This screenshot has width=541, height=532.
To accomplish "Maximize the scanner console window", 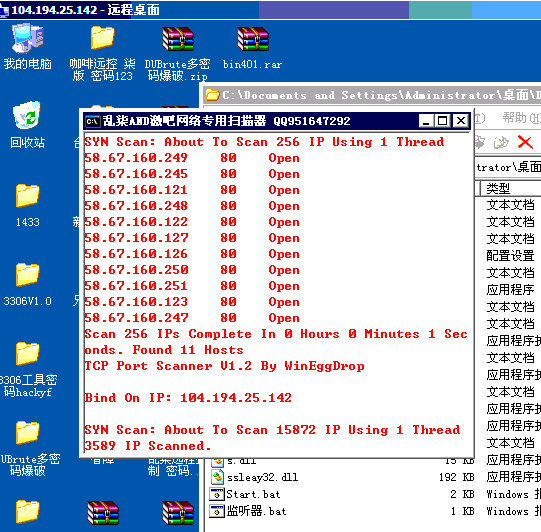I will tap(443, 121).
